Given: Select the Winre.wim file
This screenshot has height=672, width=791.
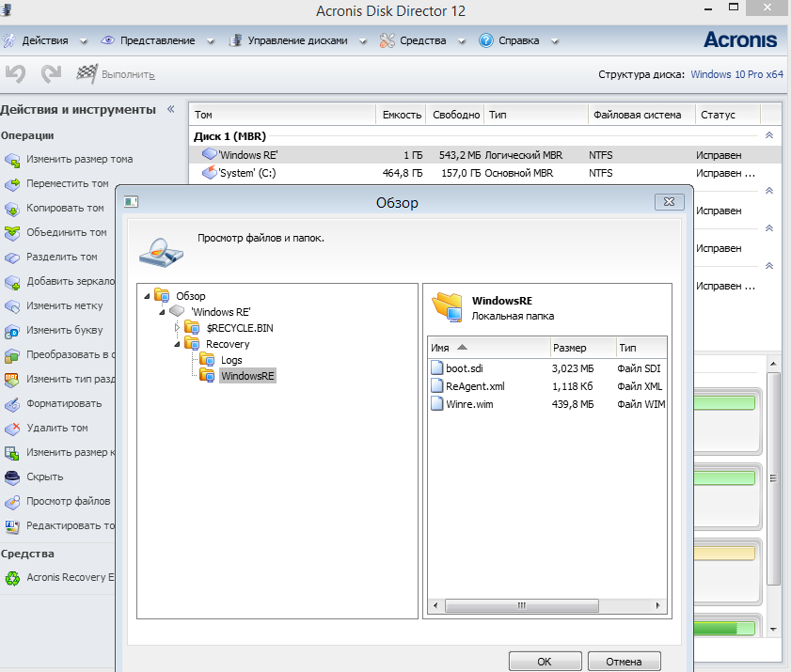Looking at the screenshot, I should 468,404.
